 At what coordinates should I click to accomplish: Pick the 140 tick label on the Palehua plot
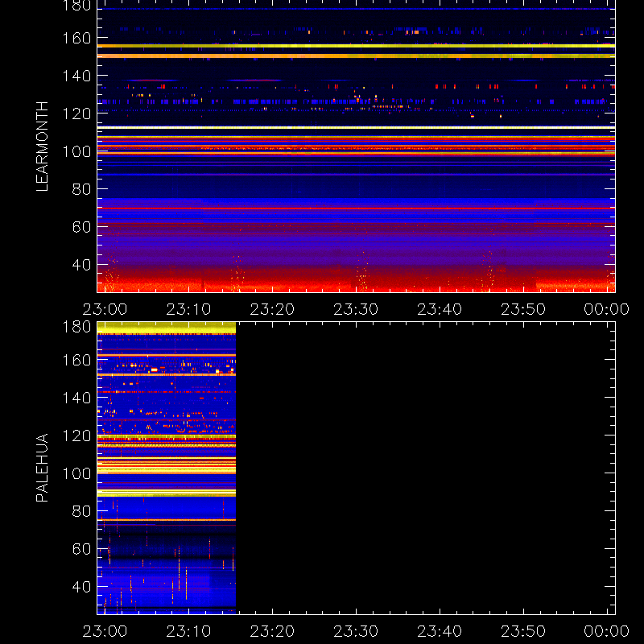(x=76, y=398)
